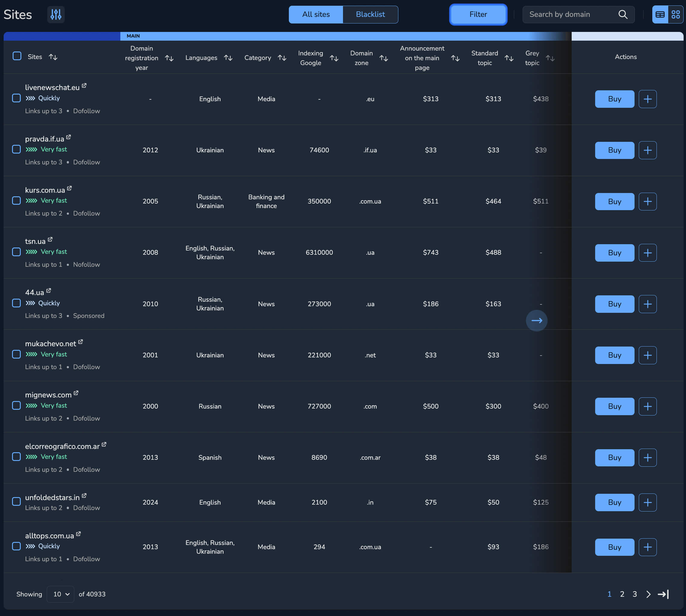Open tsn.ua external link icon
686x616 pixels.
point(50,240)
